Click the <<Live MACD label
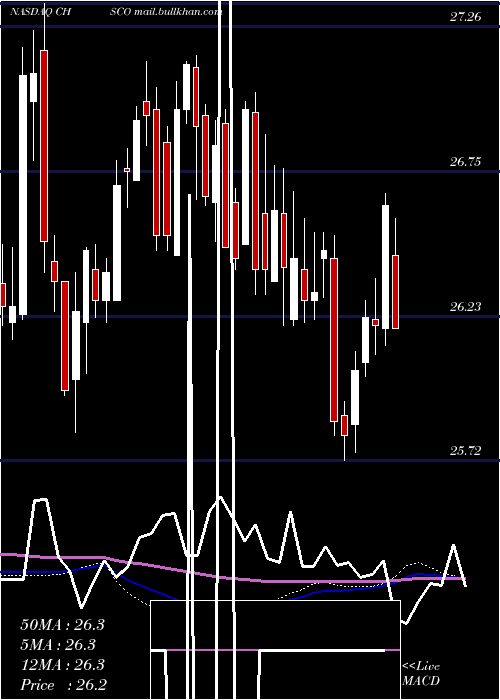 [421, 673]
